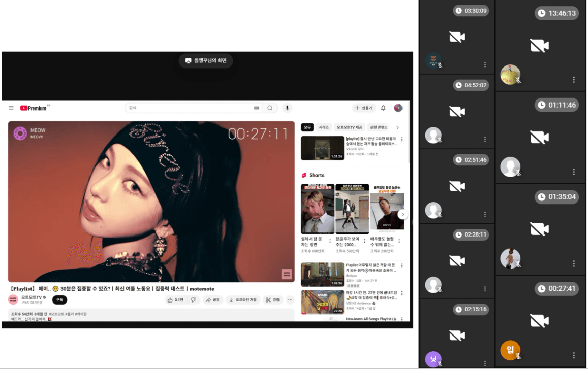588x369 pixels.
Task: Click the 구독 subscribe button
Action: tap(59, 299)
